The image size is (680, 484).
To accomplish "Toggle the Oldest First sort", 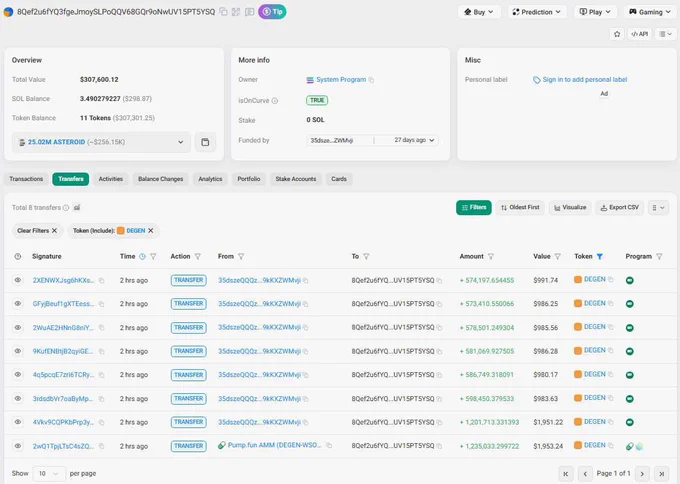I will tap(520, 207).
